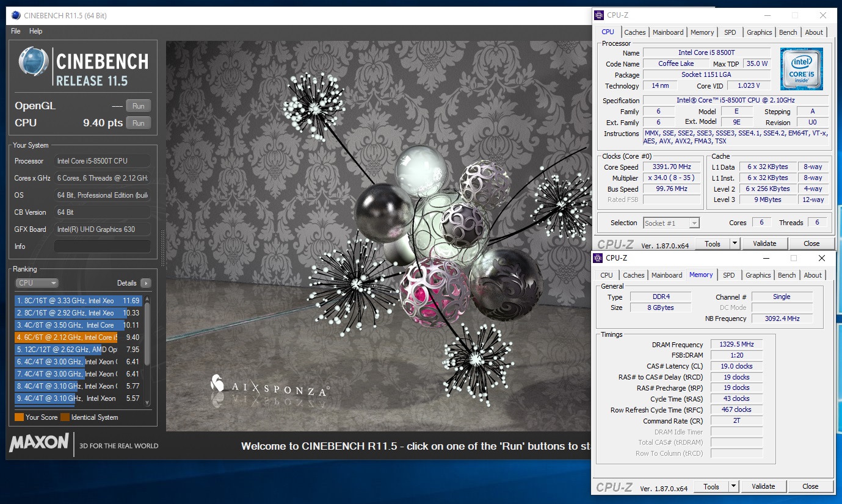
Task: Select ranking entry 4C/8T @ 3.50 GHz
Action: coord(79,325)
